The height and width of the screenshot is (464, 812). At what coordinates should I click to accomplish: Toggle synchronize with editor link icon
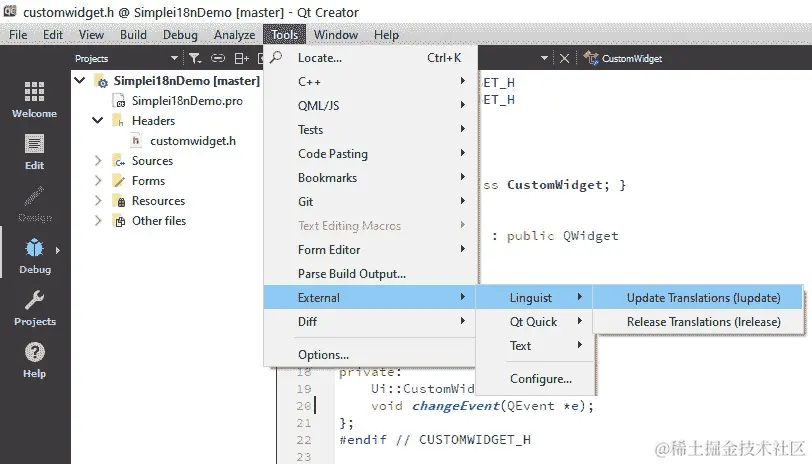218,59
